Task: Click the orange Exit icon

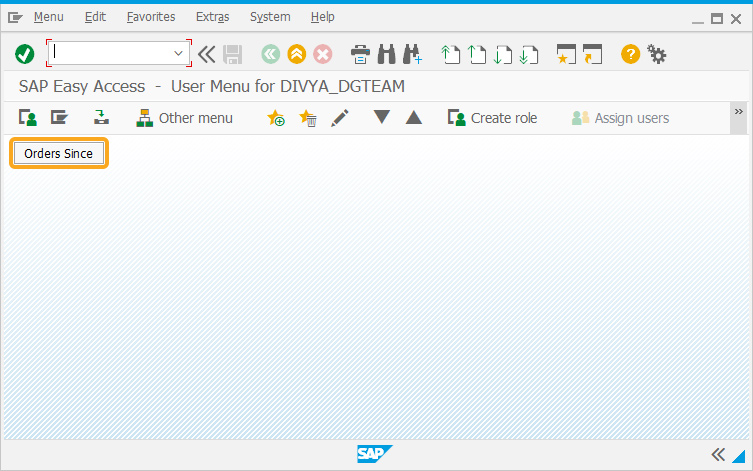Action: point(297,54)
